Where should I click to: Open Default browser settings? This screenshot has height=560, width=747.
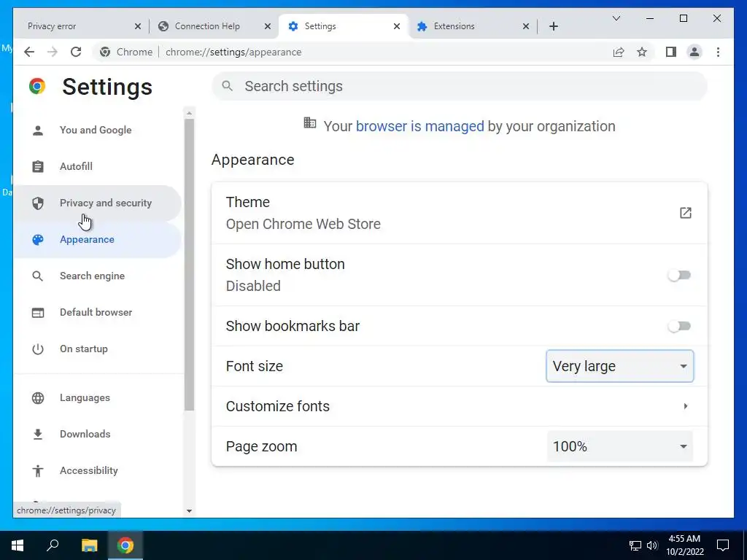pos(97,312)
